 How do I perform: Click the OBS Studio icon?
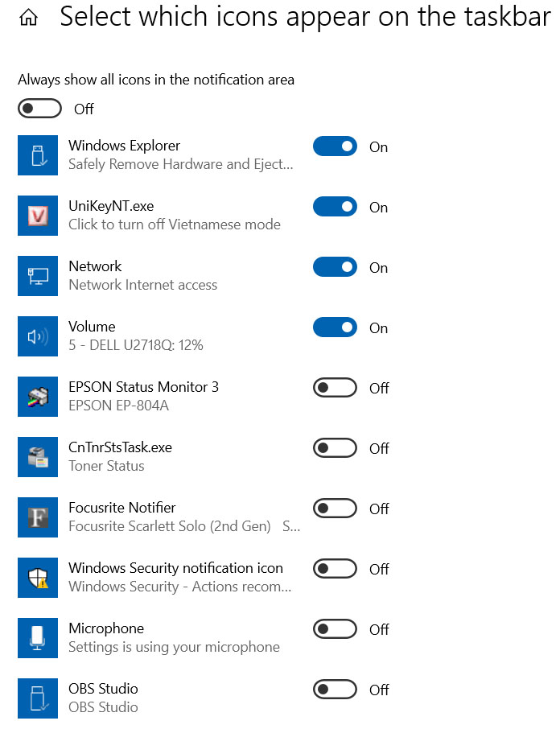click(38, 698)
